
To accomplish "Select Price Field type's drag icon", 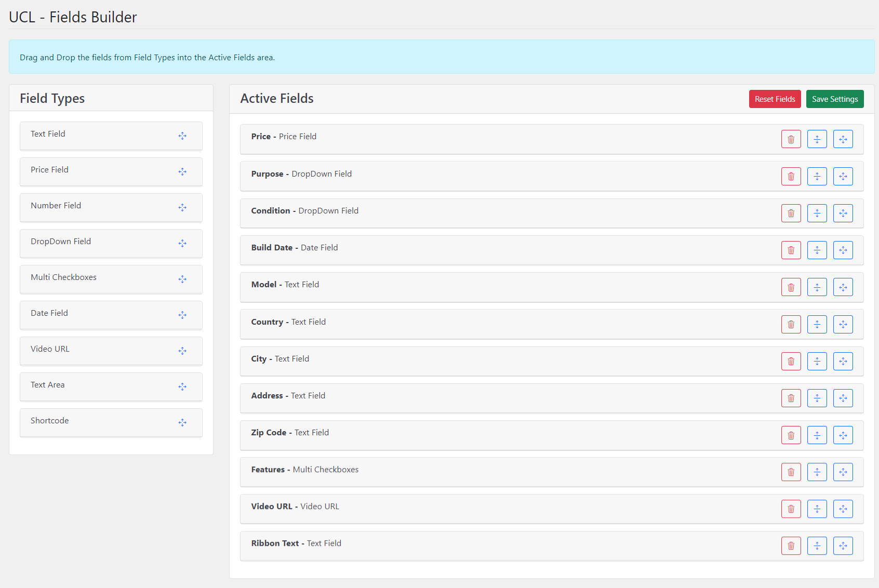I will click(182, 171).
